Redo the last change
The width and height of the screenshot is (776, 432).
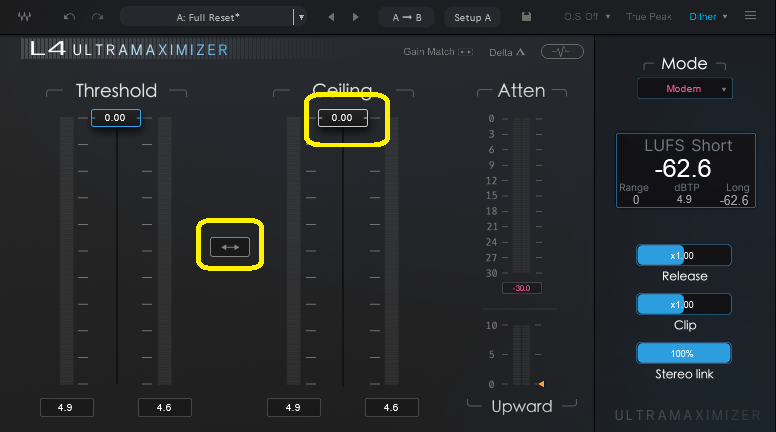[x=97, y=17]
